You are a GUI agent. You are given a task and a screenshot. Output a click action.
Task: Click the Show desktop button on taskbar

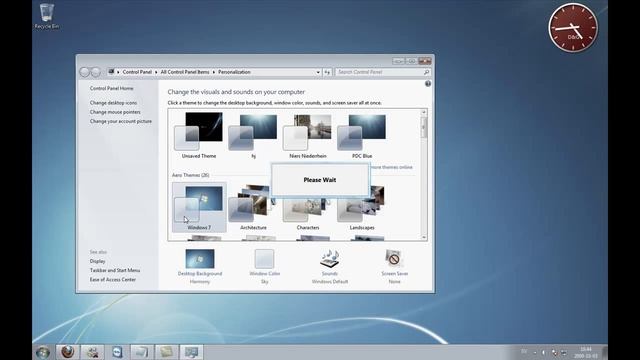click(605, 352)
